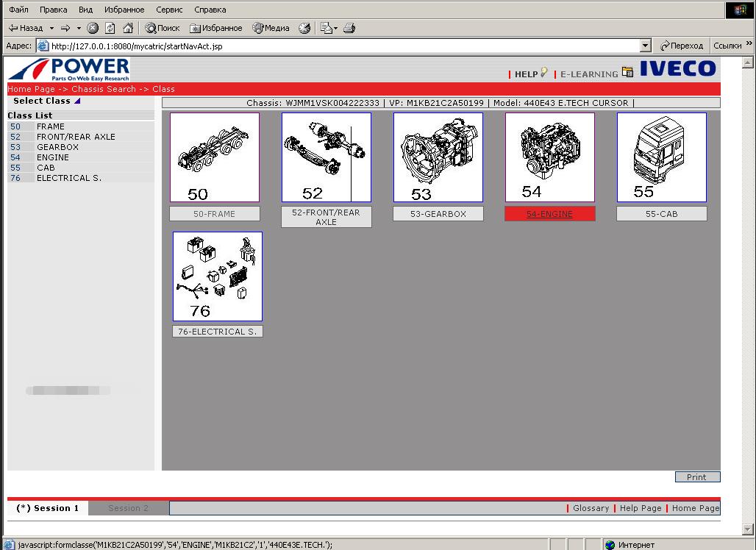Click the page scrollbar down arrow
Image resolution: width=756 pixels, height=550 pixels.
click(x=747, y=529)
